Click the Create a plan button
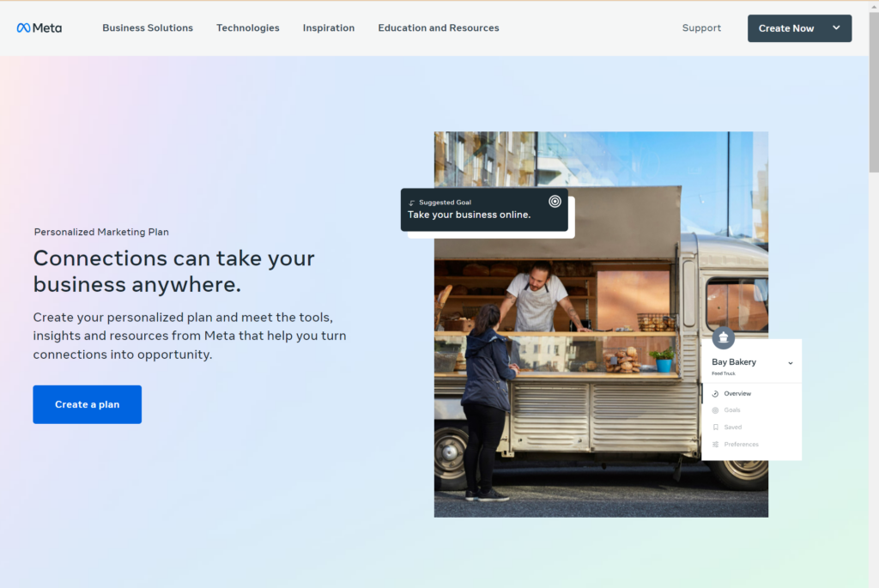Image resolution: width=879 pixels, height=588 pixels. [87, 403]
